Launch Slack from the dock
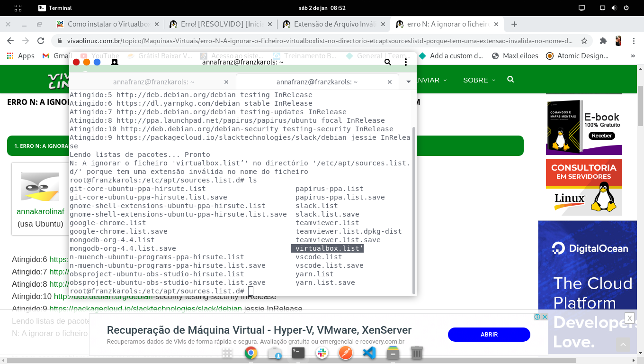The image size is (644, 364). (x=322, y=353)
